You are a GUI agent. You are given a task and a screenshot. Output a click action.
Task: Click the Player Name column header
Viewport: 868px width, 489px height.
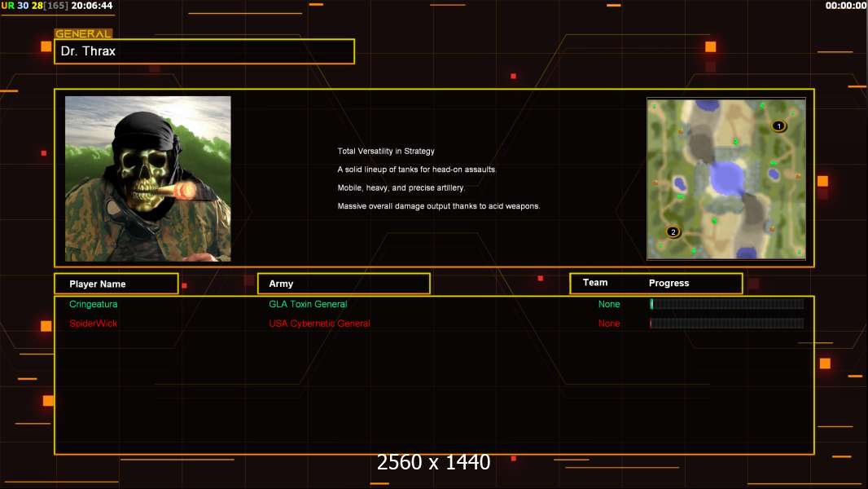click(116, 284)
